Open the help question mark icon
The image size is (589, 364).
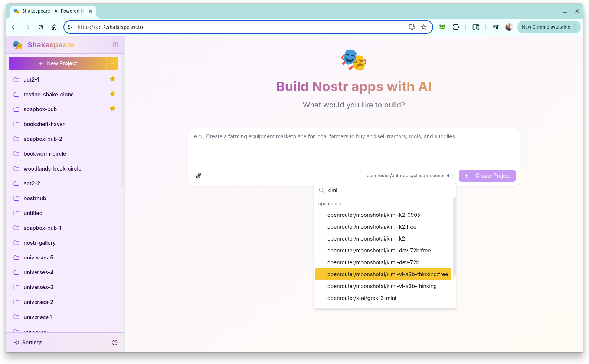click(x=115, y=343)
